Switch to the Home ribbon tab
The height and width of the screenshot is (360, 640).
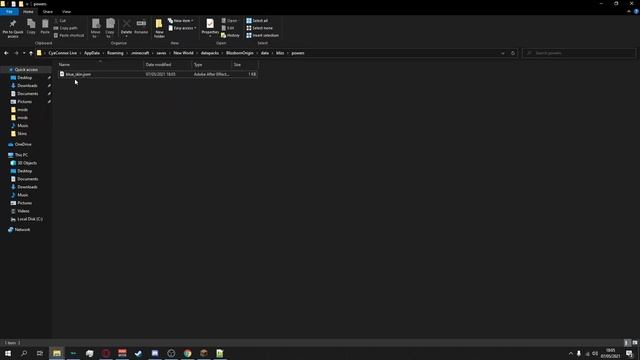pos(28,12)
